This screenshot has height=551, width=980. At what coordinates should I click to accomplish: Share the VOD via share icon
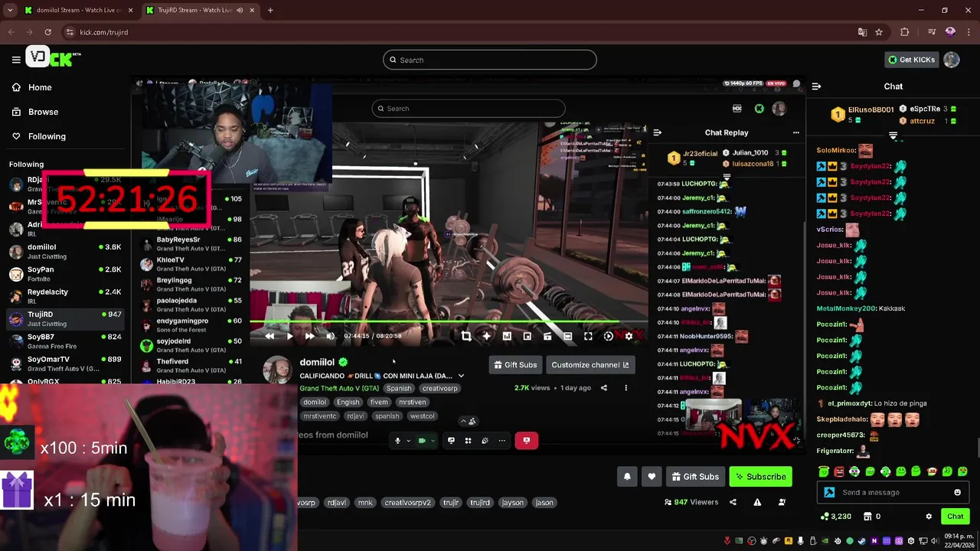(x=603, y=388)
